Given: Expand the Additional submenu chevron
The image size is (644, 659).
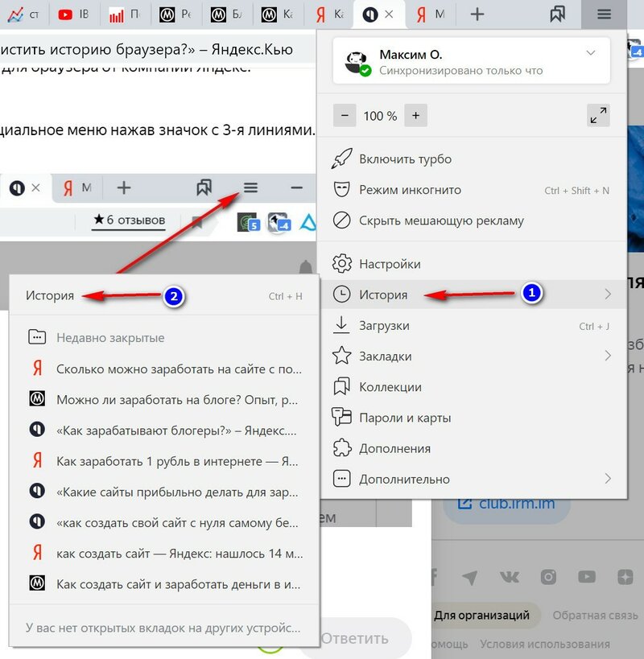Looking at the screenshot, I should (607, 479).
